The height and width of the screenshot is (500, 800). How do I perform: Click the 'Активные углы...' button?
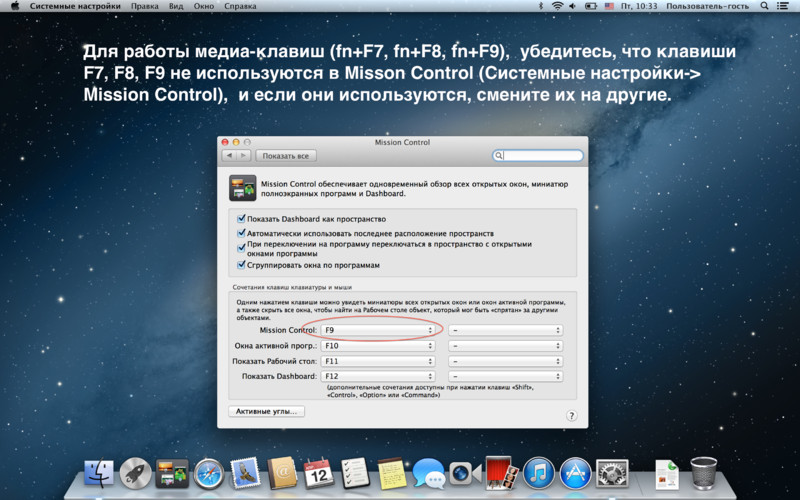tap(266, 411)
